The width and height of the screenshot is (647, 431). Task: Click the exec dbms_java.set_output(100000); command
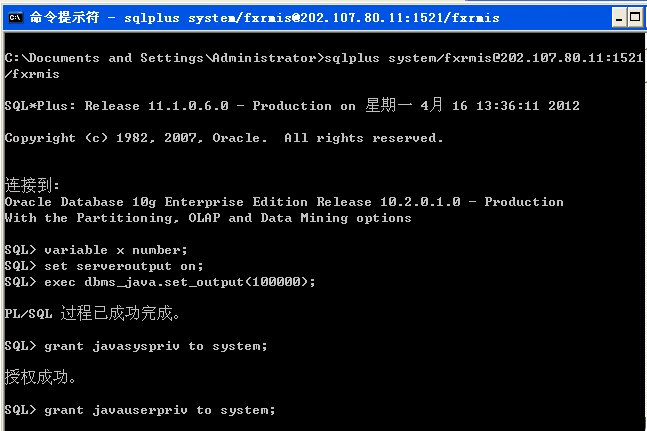(180, 282)
